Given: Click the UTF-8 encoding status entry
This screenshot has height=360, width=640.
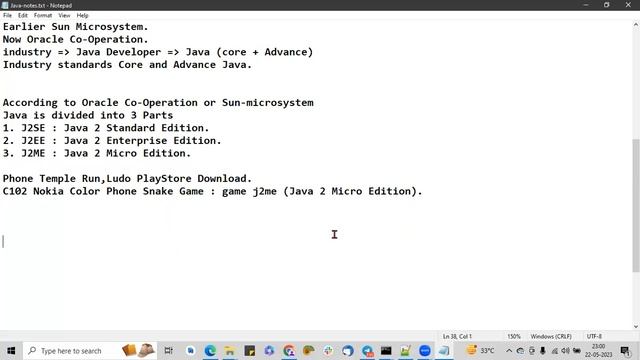Looking at the screenshot, I should click(594, 336).
